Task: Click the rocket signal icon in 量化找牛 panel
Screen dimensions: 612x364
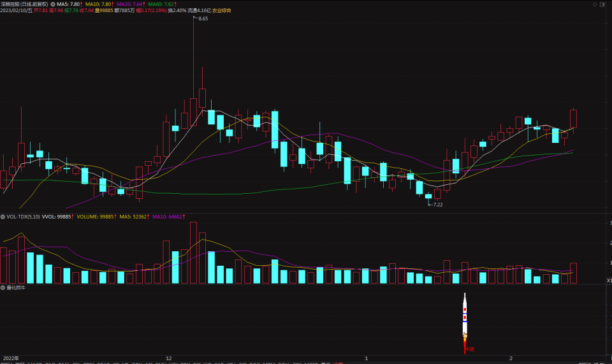Action: 465,323
